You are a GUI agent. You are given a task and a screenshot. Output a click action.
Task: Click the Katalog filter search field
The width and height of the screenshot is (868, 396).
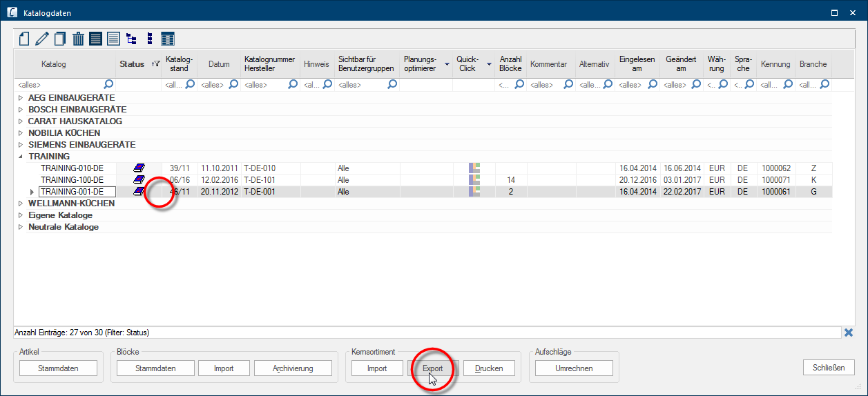60,85
